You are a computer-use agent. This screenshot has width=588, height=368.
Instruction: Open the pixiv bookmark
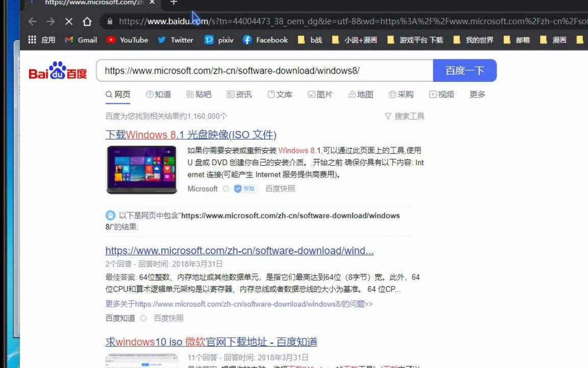pyautogui.click(x=218, y=40)
